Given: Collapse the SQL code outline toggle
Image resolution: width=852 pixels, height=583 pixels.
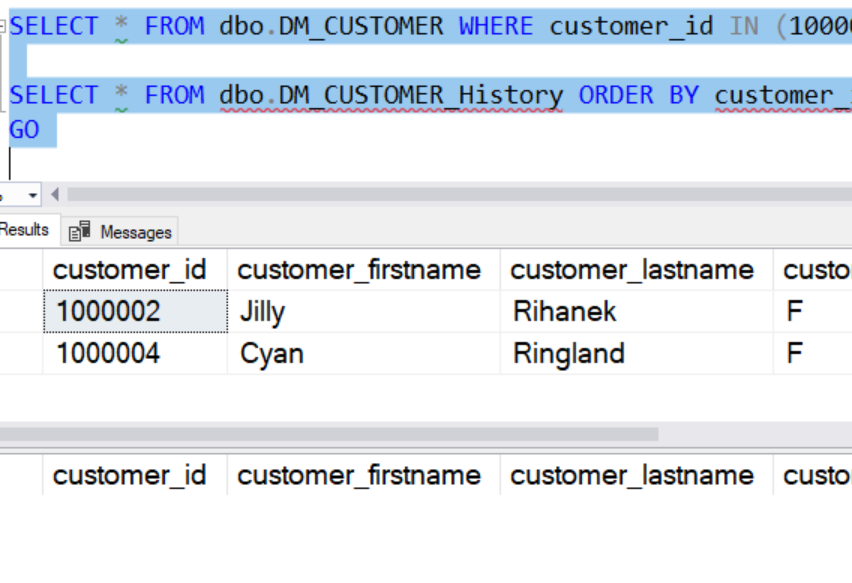Looking at the screenshot, I should coord(3,27).
